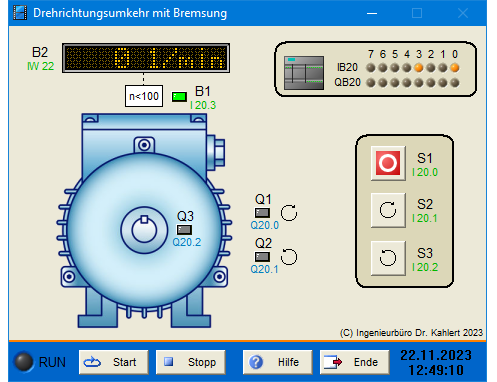Click the red S1 stop pushbutton

[x=388, y=163]
